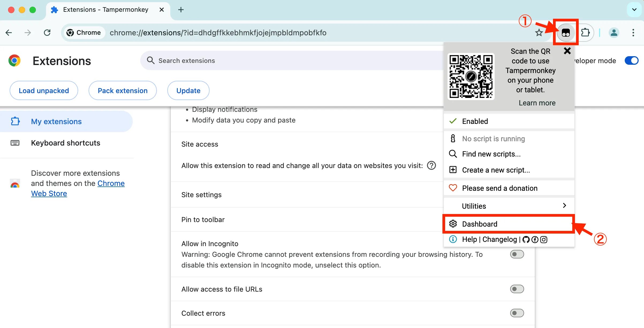Open Site settings row

(307, 195)
